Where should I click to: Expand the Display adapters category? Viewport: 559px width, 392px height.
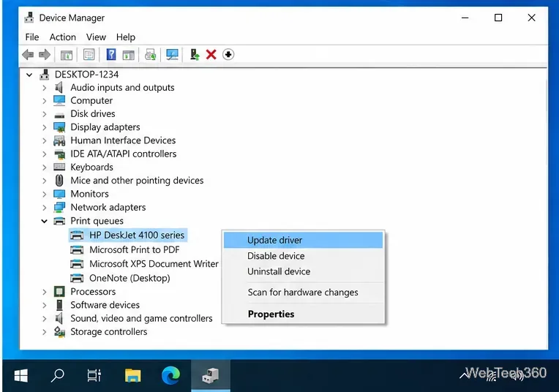coord(44,127)
